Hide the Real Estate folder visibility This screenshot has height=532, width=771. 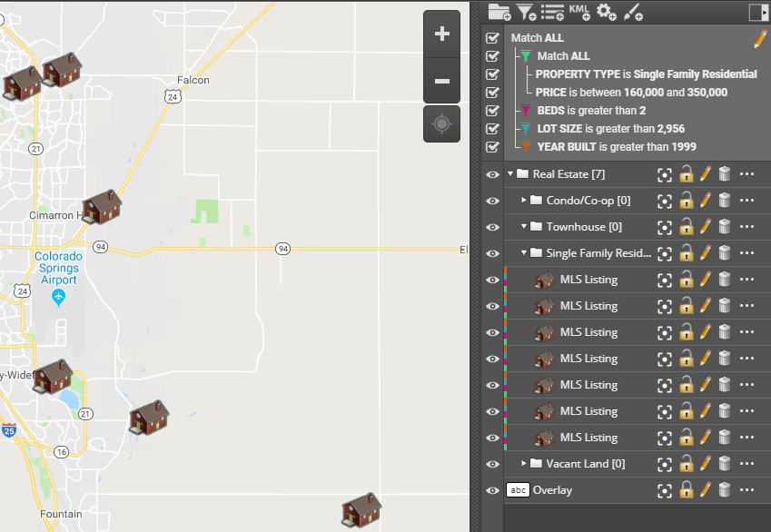tap(491, 173)
